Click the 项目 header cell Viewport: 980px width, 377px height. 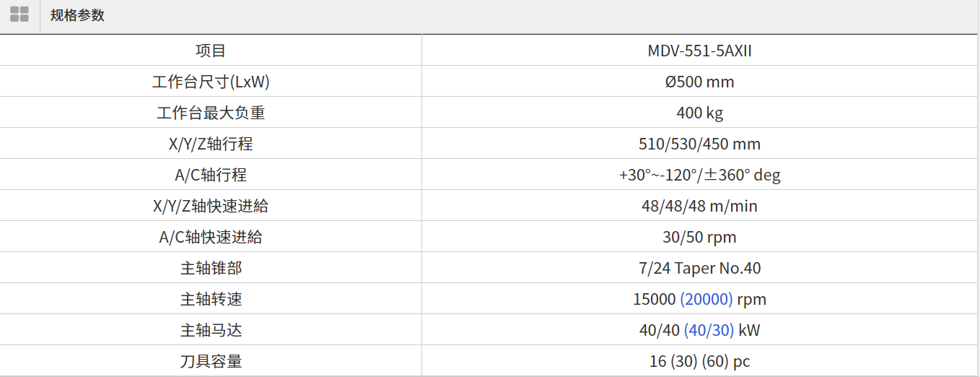coord(211,51)
